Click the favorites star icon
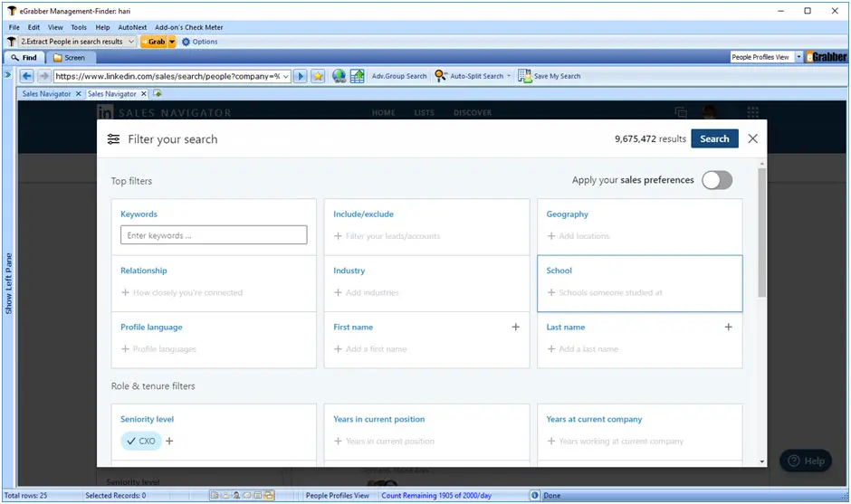 coord(318,77)
